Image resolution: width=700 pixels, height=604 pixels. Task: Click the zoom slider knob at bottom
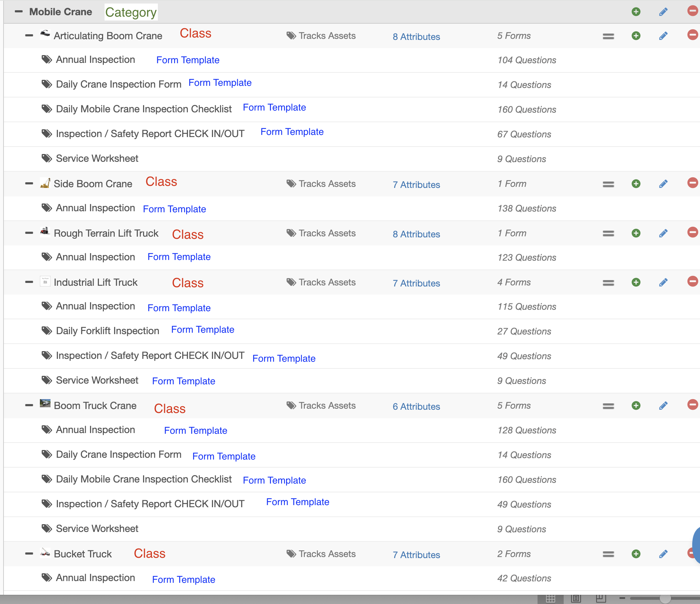click(665, 598)
